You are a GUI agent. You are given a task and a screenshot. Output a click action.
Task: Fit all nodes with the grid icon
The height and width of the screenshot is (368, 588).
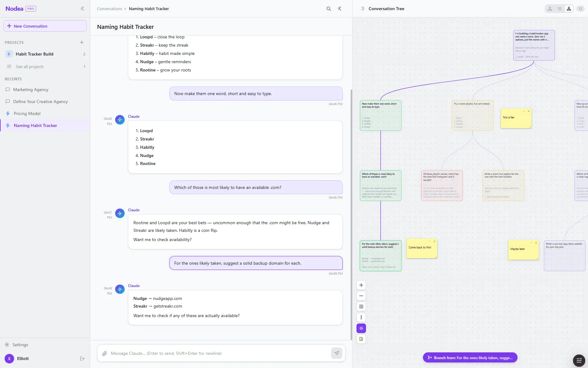click(361, 307)
